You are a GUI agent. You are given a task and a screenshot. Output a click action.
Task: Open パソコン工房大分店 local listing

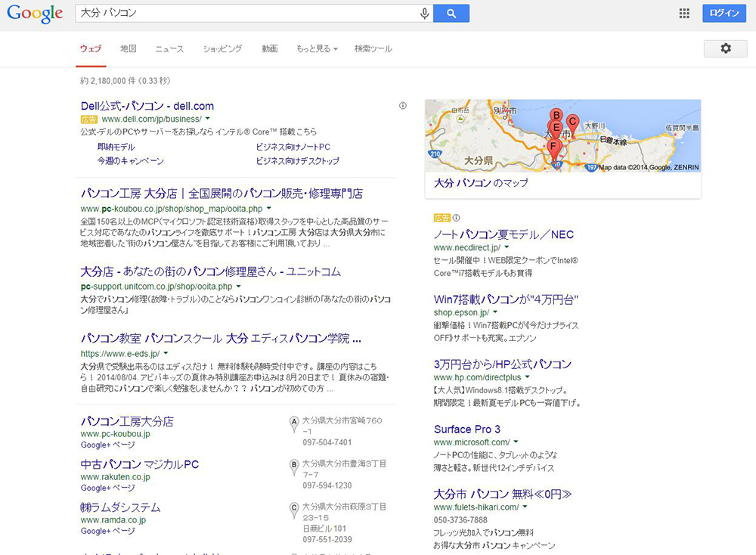[x=127, y=421]
